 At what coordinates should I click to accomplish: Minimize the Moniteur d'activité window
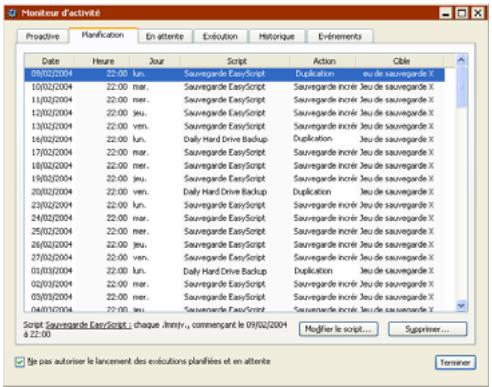tap(446, 13)
